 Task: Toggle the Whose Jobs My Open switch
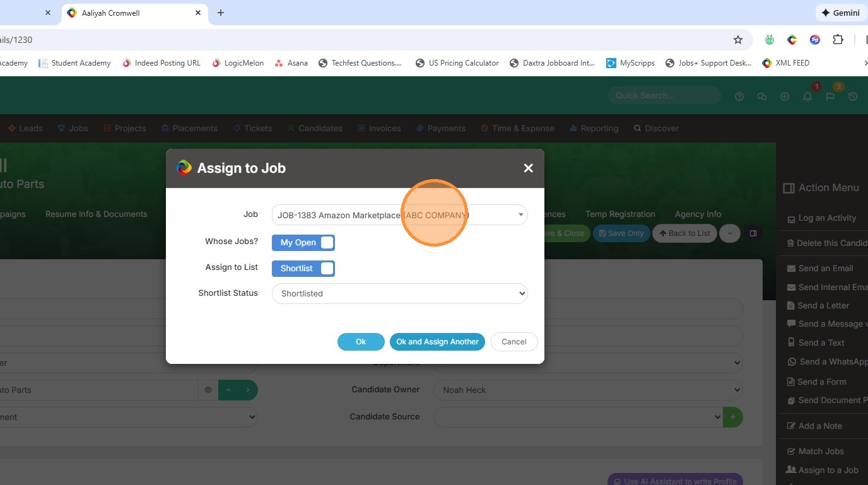click(x=303, y=243)
